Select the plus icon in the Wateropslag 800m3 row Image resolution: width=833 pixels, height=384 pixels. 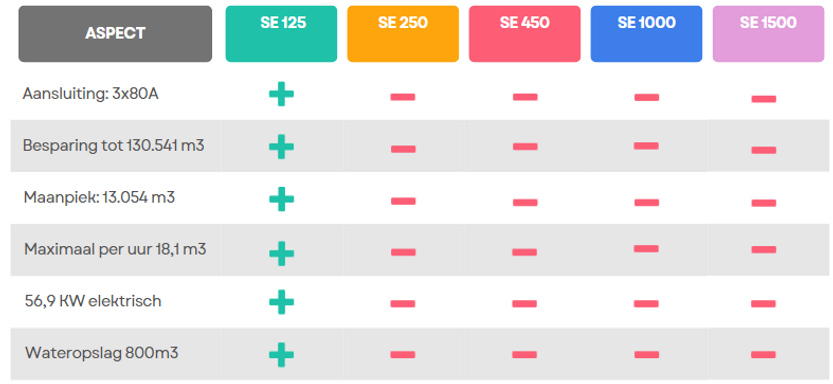click(x=281, y=354)
